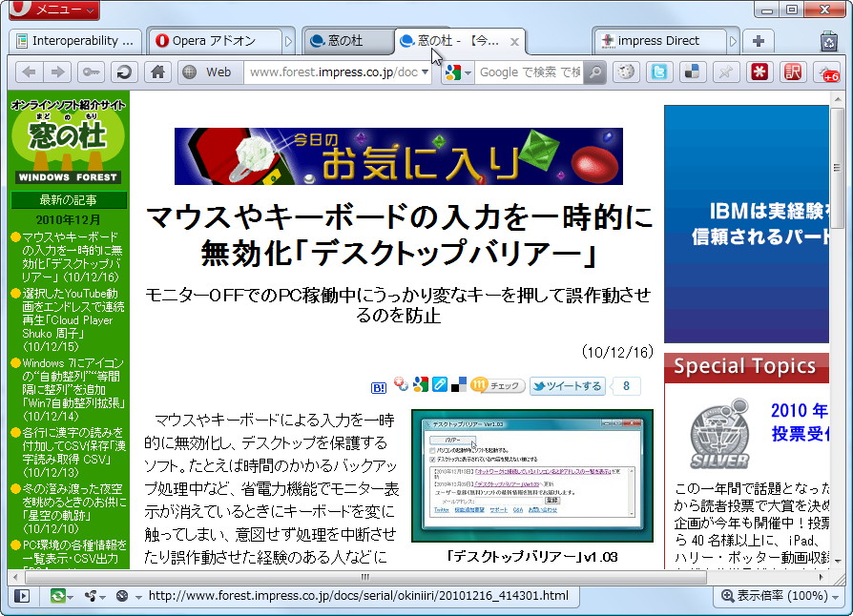The height and width of the screenshot is (616, 853).
Task: Click the vertical scrollbar up arrow
Action: click(x=837, y=99)
